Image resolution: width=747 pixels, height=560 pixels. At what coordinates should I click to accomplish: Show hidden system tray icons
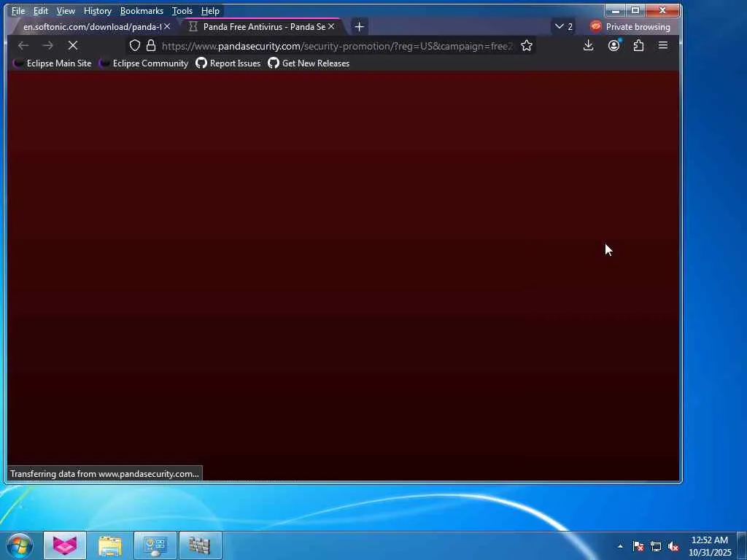pos(620,546)
